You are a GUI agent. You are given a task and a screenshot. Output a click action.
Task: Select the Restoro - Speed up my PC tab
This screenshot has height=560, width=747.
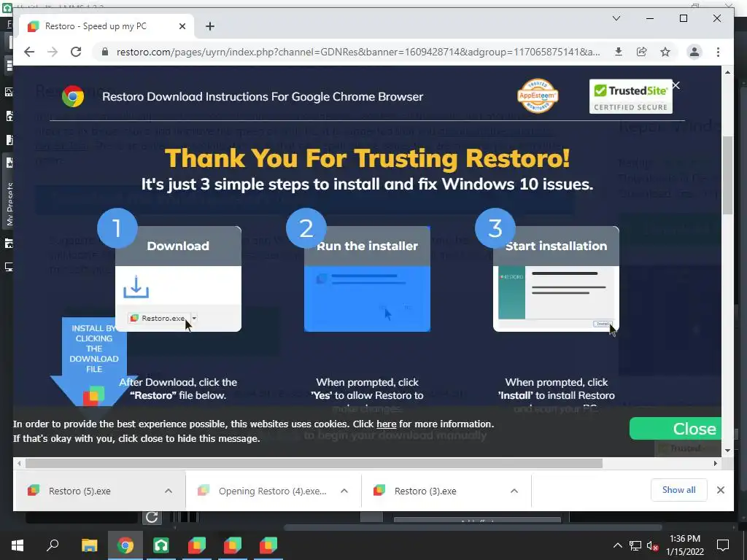tap(106, 26)
